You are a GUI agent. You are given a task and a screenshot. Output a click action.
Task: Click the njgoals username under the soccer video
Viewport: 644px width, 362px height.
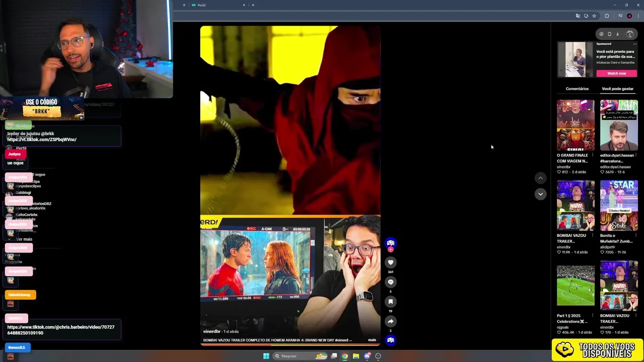[x=563, y=327]
